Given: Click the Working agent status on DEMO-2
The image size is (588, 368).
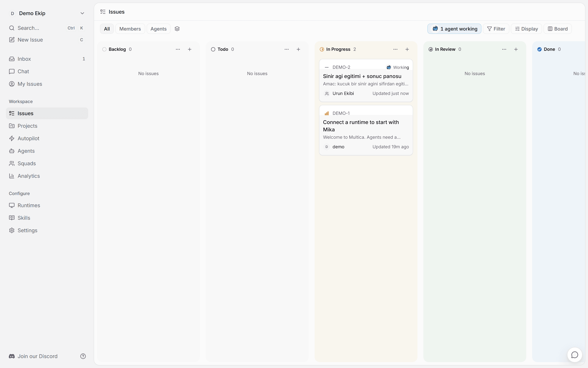Looking at the screenshot, I should [x=398, y=67].
